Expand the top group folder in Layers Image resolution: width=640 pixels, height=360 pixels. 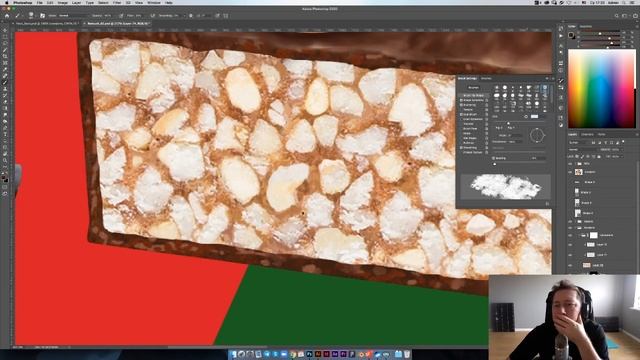coord(575,163)
